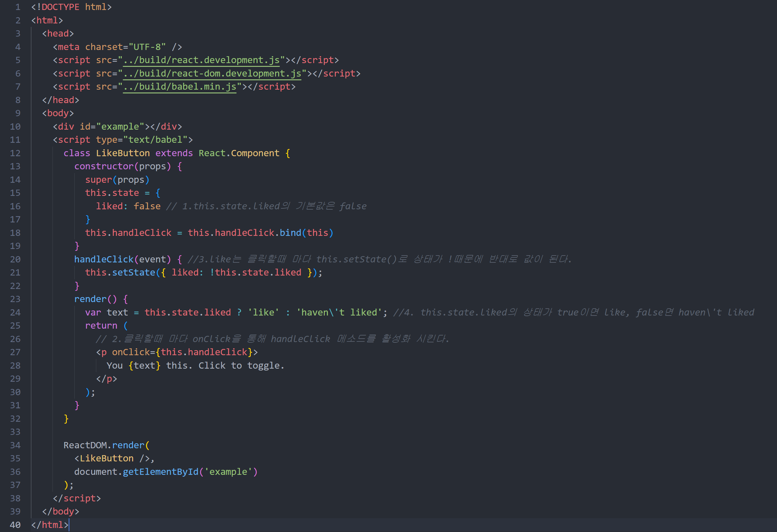Click line number 40 in gutter
The image size is (777, 532).
pyautogui.click(x=15, y=525)
